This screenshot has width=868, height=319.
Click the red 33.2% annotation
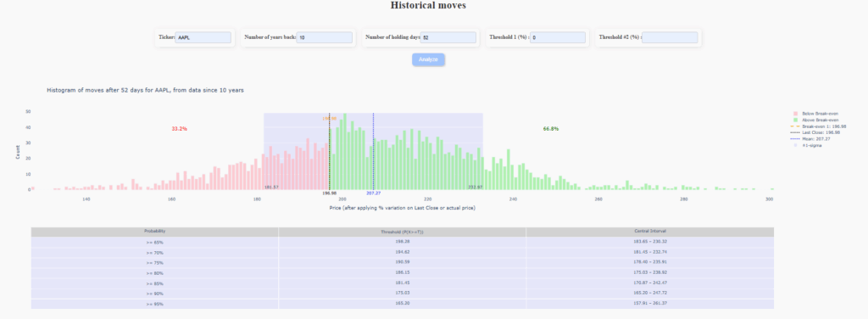pos(180,128)
